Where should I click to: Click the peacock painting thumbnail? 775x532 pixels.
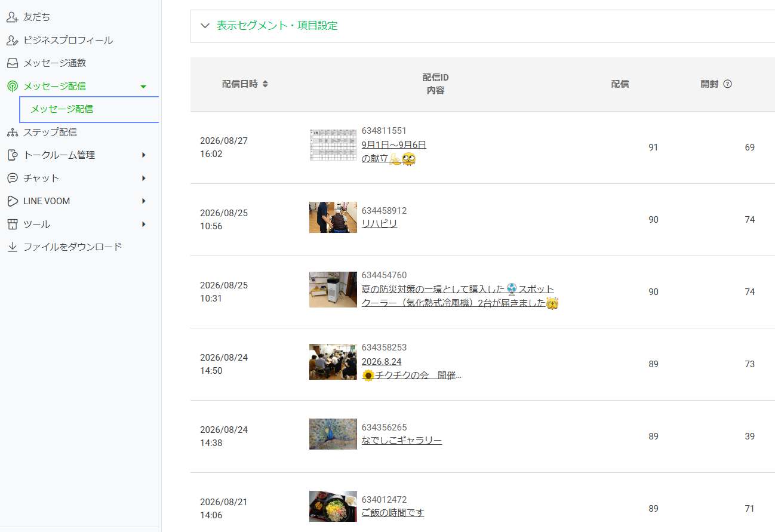[333, 434]
